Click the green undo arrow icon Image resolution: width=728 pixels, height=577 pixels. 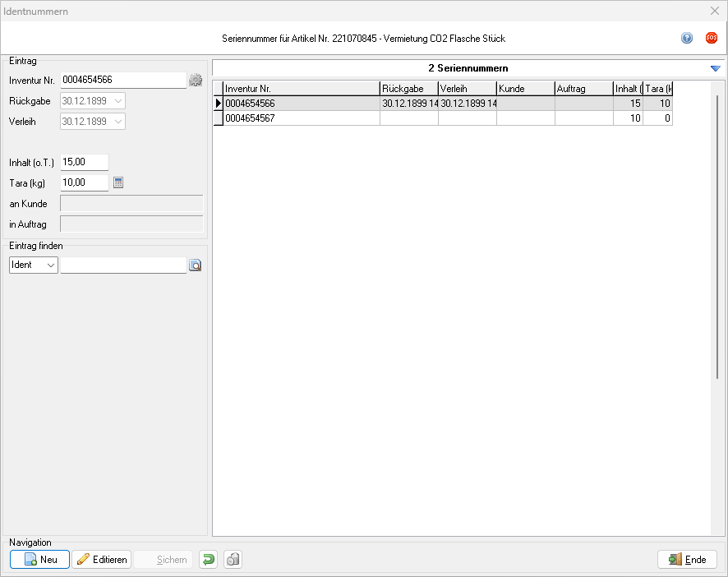coord(209,560)
